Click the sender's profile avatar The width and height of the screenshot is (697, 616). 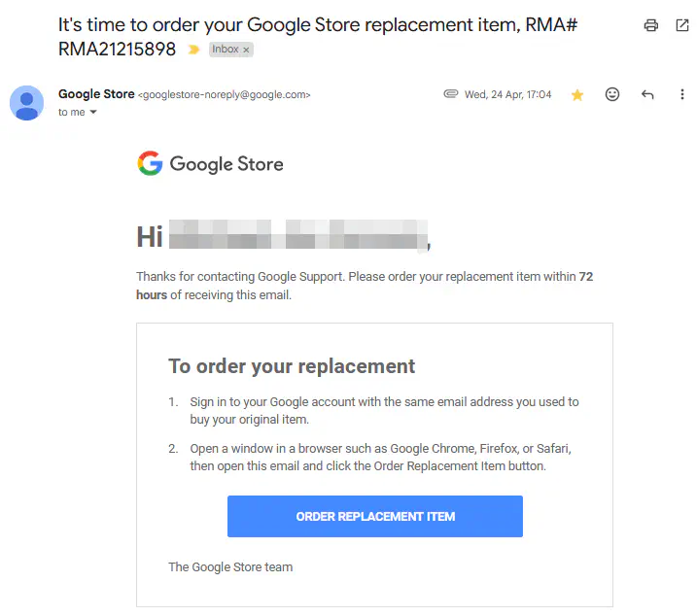pos(26,102)
